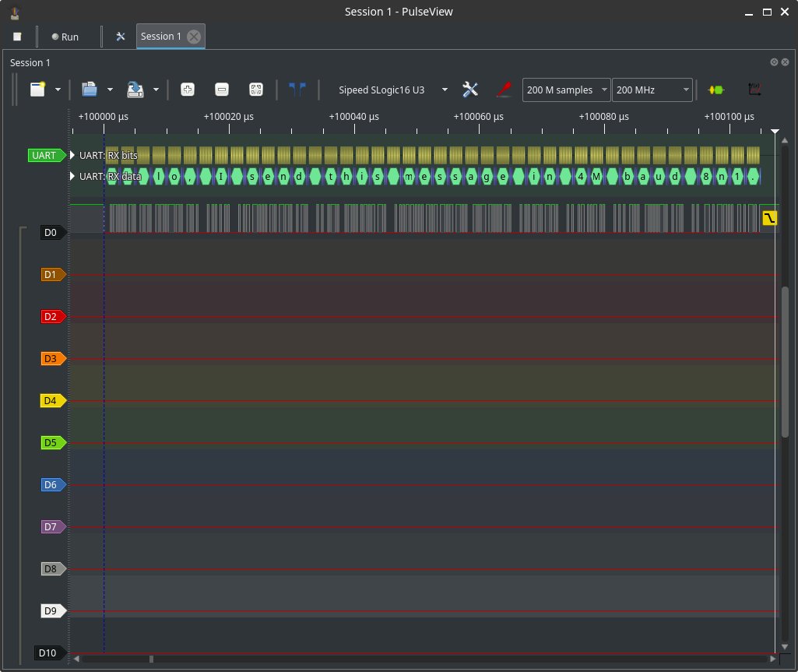Click the open file folder icon

click(89, 90)
